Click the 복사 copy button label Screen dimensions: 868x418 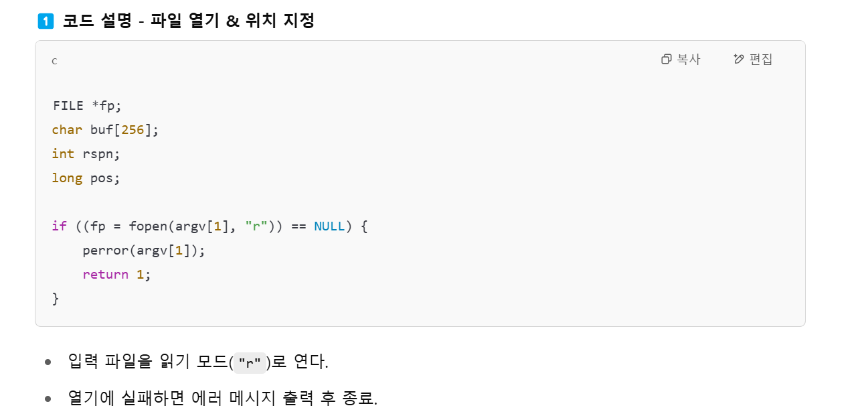point(688,59)
